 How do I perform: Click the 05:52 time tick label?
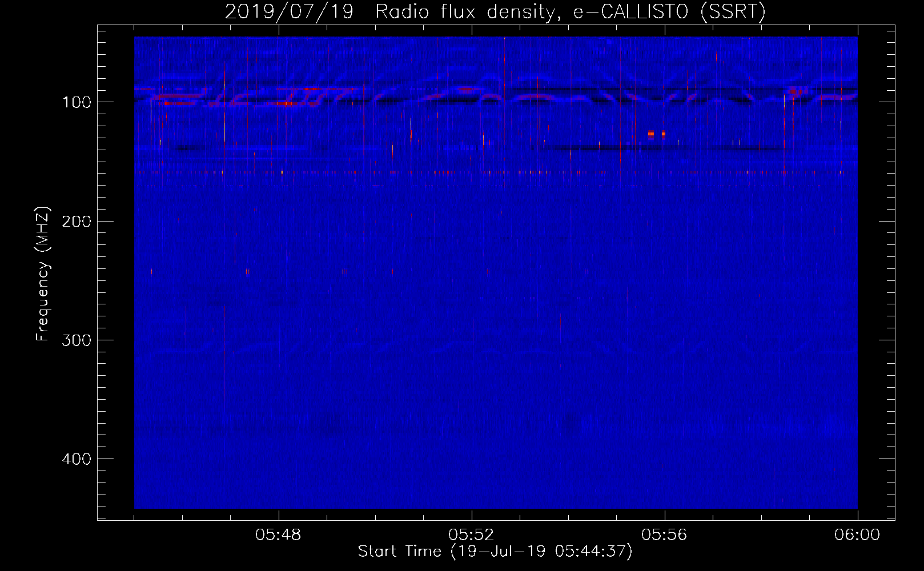pyautogui.click(x=471, y=535)
